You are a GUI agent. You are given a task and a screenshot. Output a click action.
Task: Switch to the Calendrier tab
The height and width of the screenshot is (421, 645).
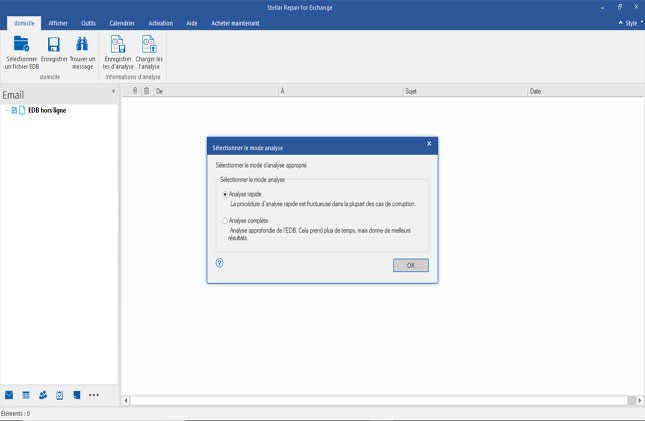point(122,22)
